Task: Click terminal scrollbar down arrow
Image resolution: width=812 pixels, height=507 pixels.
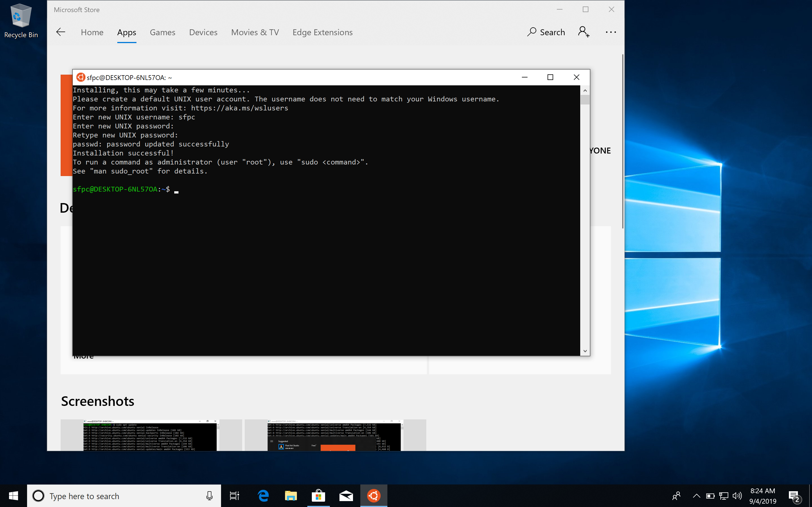Action: point(585,351)
